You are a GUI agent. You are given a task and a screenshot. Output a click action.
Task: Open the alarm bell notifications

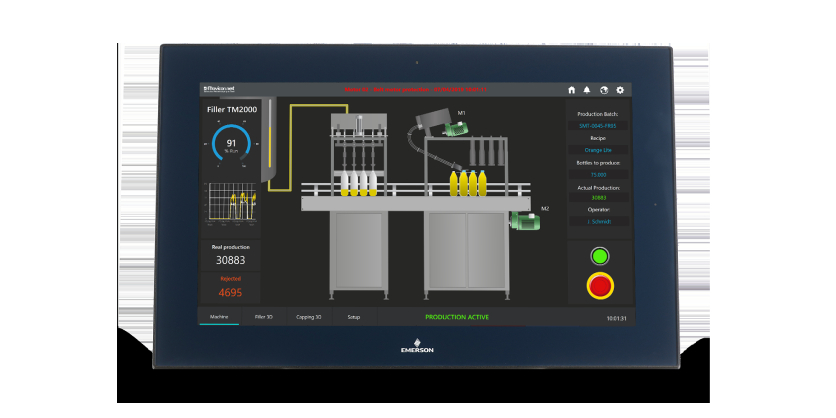[586, 90]
